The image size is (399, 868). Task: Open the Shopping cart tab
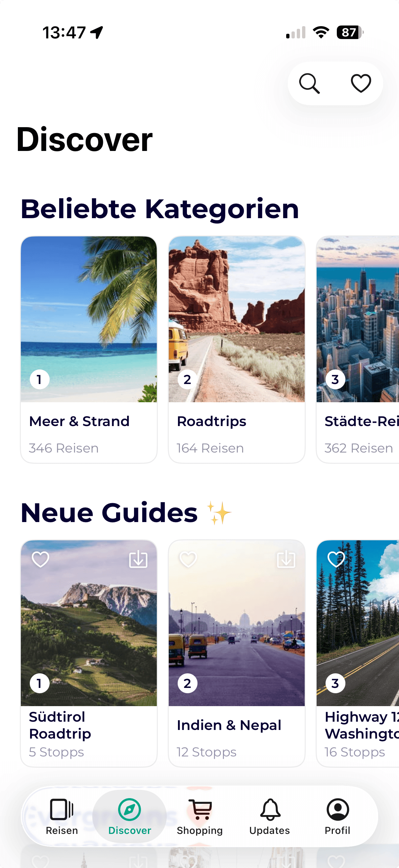[200, 817]
